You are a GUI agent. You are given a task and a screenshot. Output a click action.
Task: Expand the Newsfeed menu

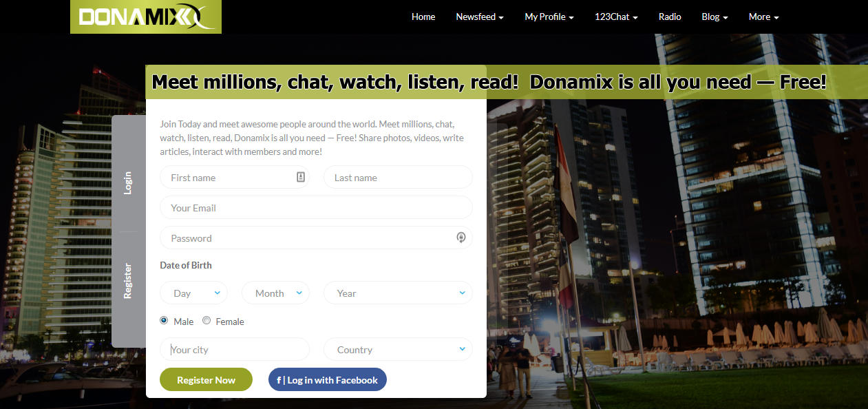pos(480,17)
